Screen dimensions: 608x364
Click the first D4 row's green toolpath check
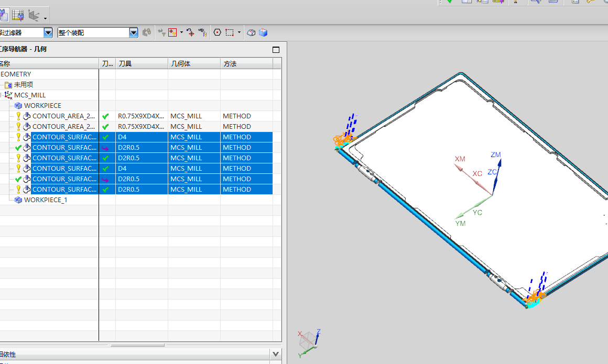(105, 137)
